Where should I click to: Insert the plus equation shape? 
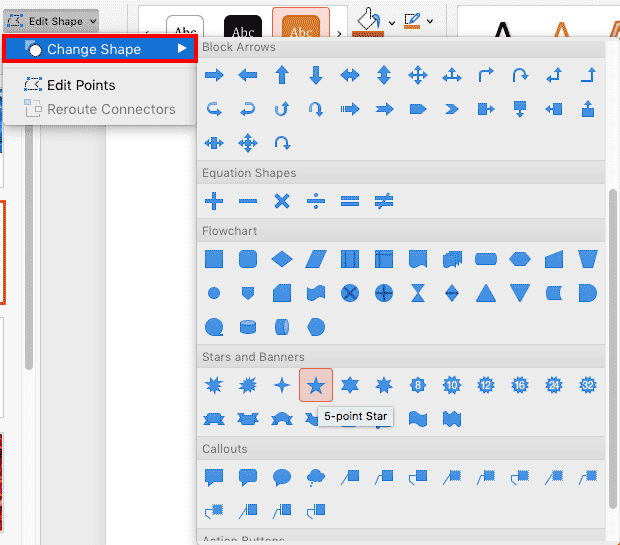tap(214, 201)
